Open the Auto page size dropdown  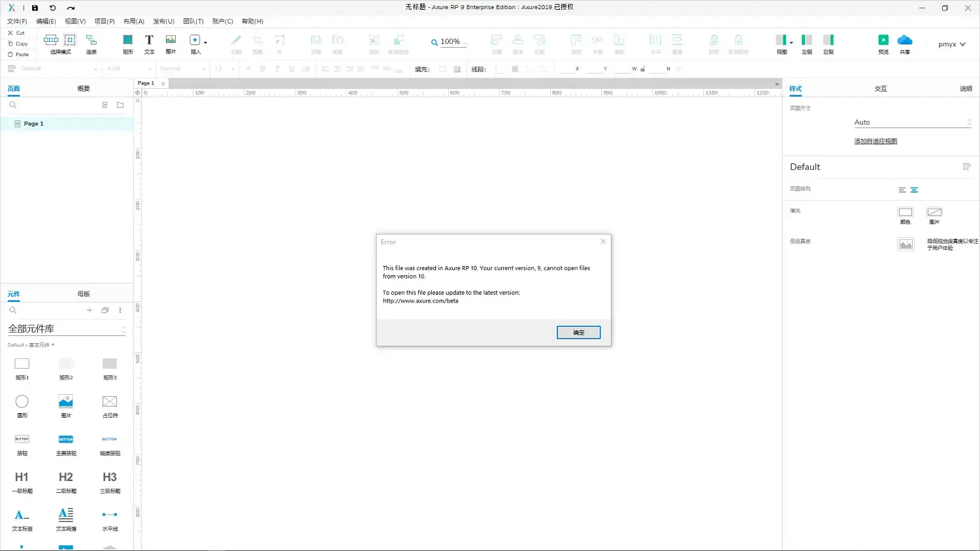(912, 122)
